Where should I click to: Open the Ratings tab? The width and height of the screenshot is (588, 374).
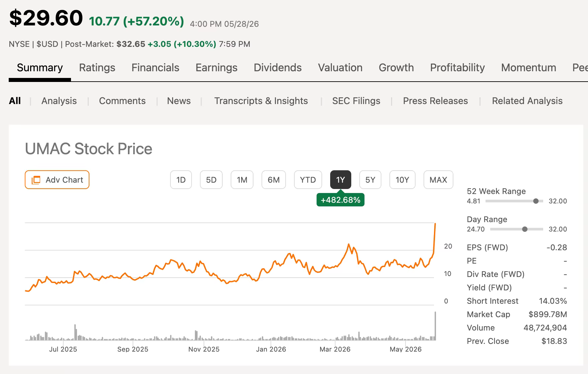point(97,68)
